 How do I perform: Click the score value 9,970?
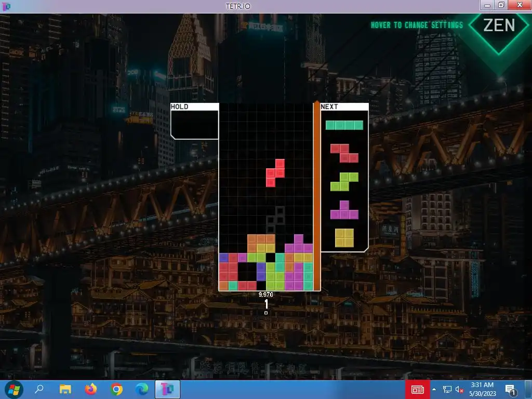point(265,295)
